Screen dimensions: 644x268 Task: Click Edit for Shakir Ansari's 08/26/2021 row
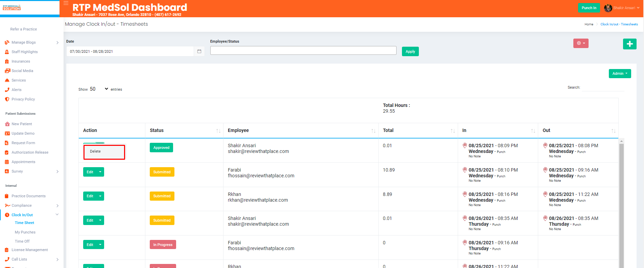(x=90, y=220)
